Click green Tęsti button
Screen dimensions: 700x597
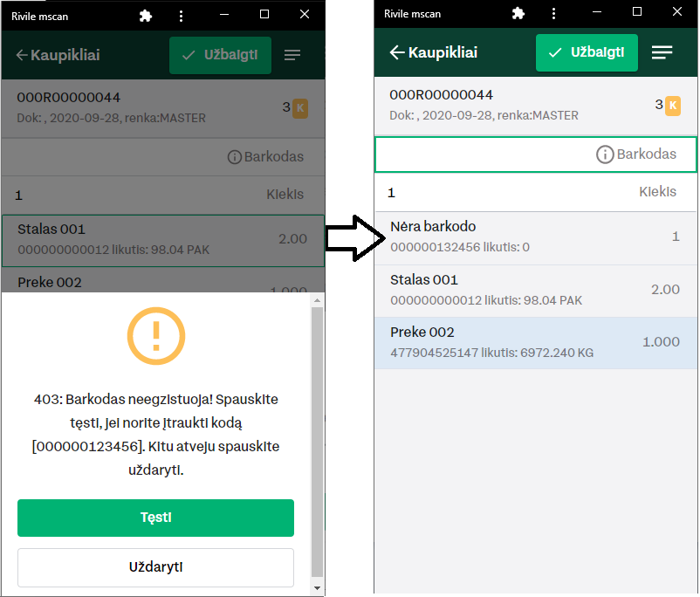pyautogui.click(x=156, y=518)
